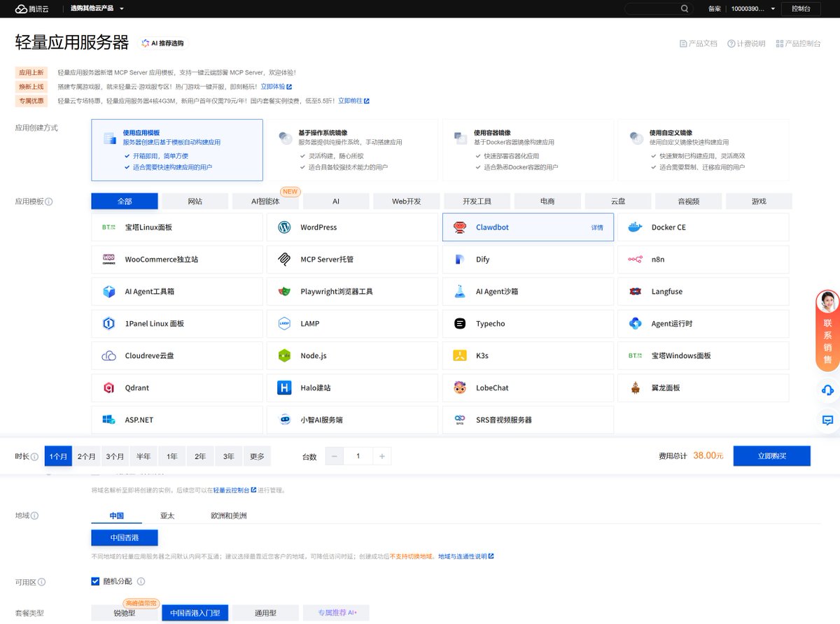Select the WordPress template icon
This screenshot has width=840, height=624.
[x=284, y=227]
